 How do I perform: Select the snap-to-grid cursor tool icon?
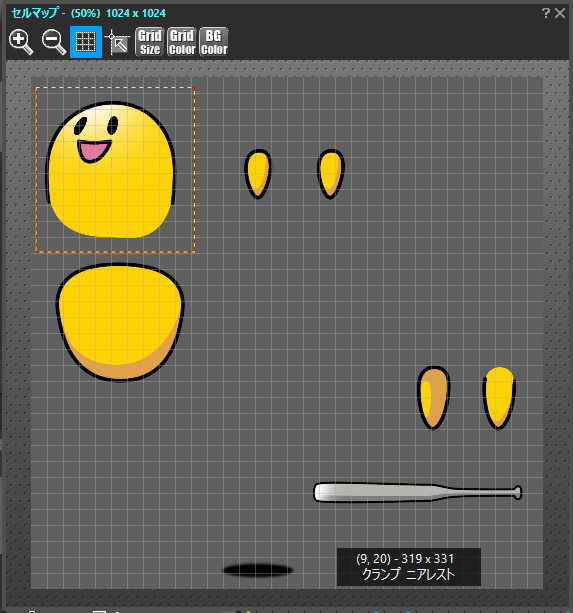click(x=118, y=42)
